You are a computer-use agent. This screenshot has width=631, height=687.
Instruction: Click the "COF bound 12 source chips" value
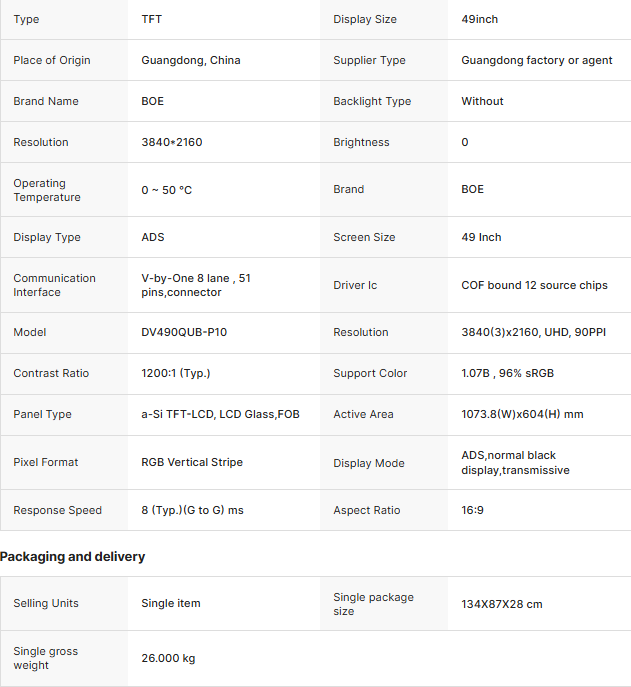(534, 285)
